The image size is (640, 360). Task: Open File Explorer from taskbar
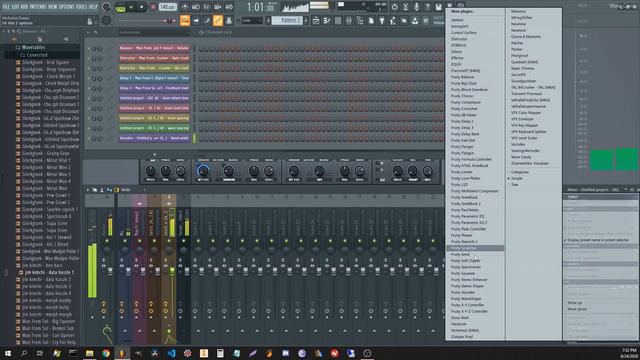click(89, 353)
